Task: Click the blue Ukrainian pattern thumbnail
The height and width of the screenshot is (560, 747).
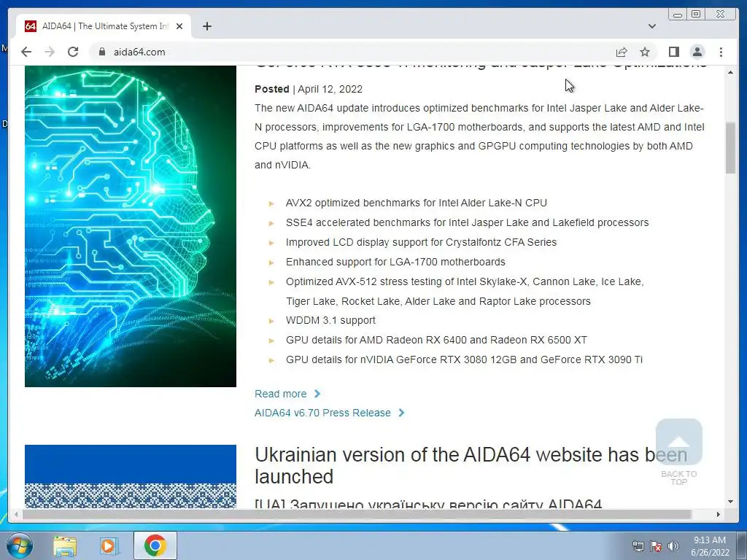Action: [131, 476]
